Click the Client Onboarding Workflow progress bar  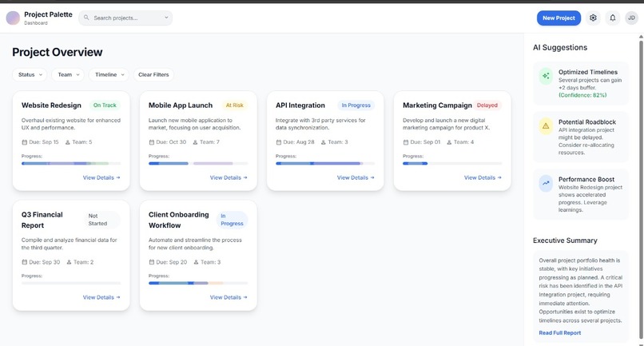pyautogui.click(x=198, y=283)
